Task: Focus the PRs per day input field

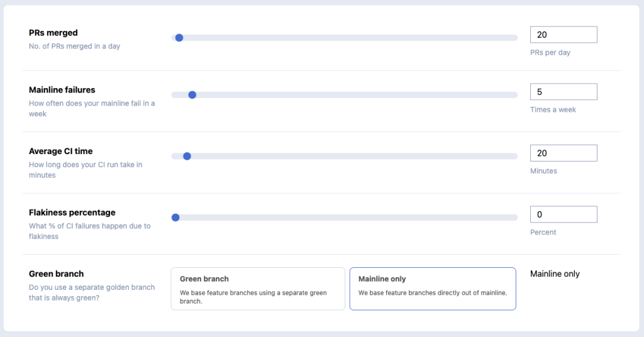Action: pos(563,35)
